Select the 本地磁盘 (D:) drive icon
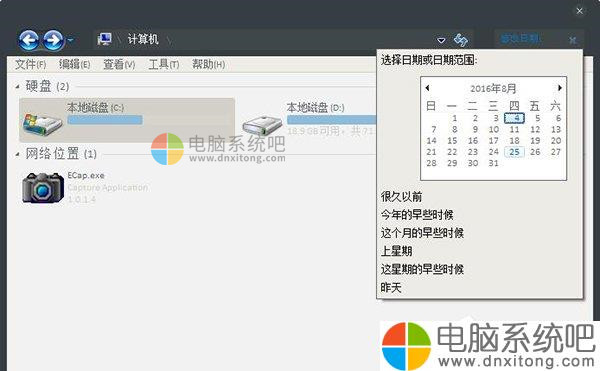Viewport: 600px width, 371px height. tap(262, 125)
